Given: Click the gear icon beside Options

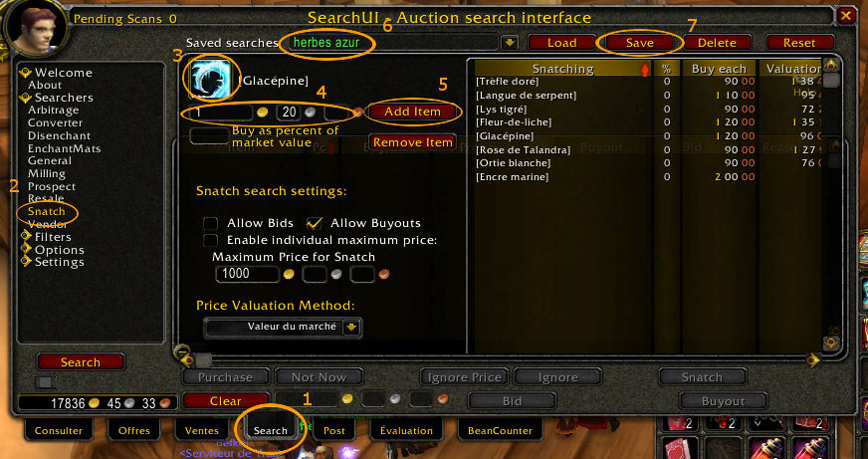Looking at the screenshot, I should coord(26,249).
